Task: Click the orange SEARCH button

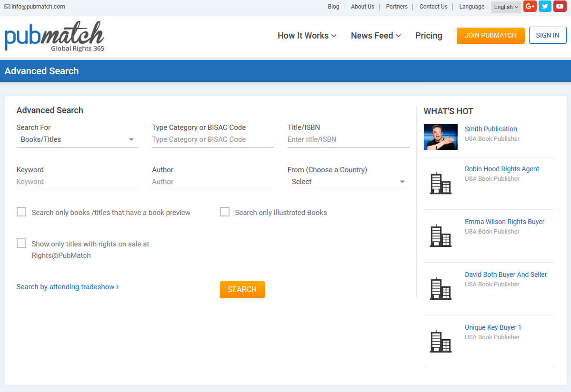Action: [x=242, y=289]
